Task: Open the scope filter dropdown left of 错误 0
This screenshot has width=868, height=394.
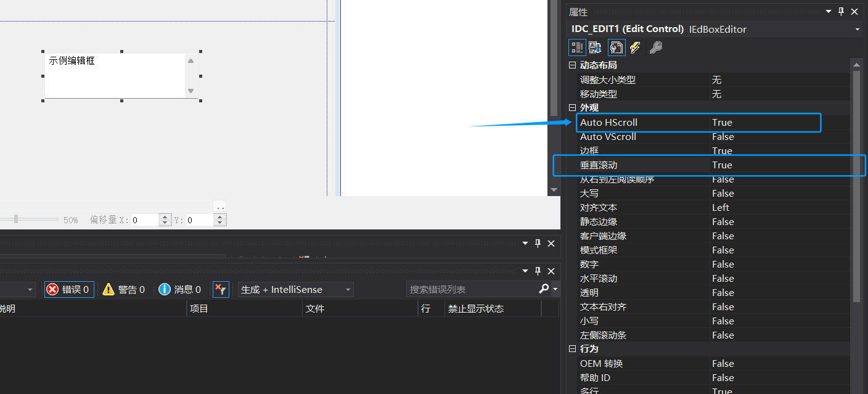Action: (30, 289)
